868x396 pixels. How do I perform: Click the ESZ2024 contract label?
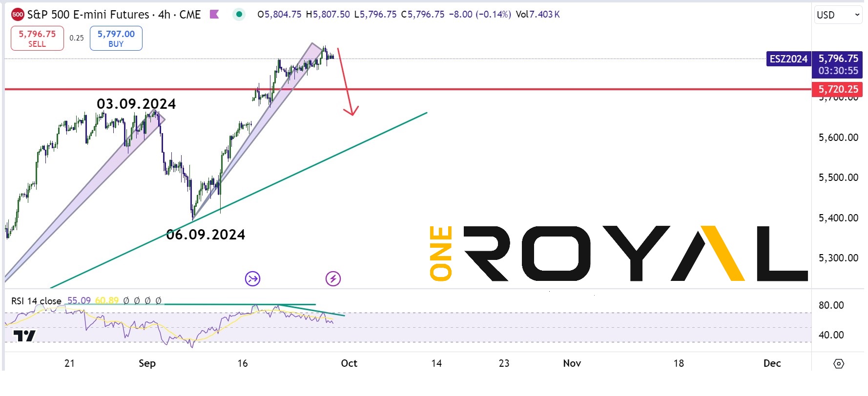788,59
